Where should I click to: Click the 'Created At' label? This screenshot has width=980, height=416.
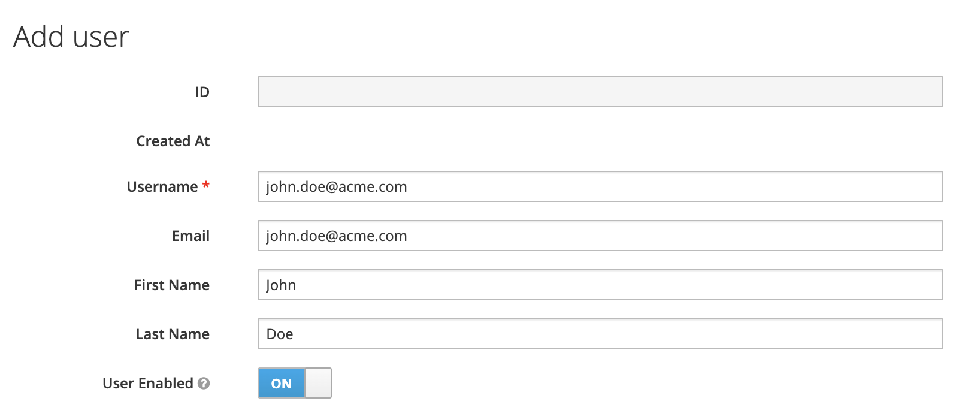point(173,141)
